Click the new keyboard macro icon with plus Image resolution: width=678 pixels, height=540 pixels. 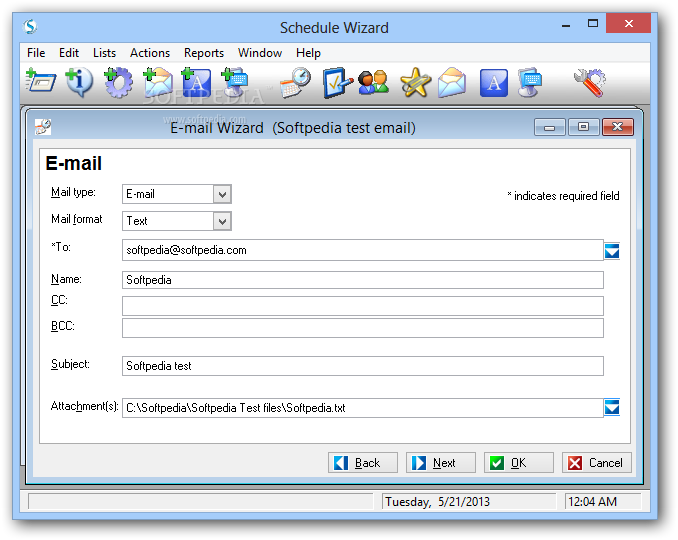(235, 82)
